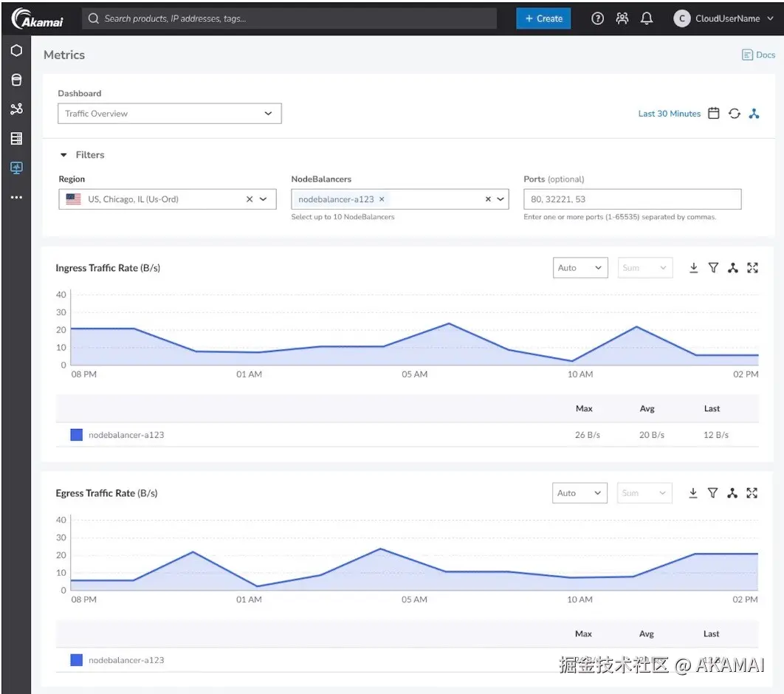
Task: Open the Region dropdown chevron
Action: pos(264,199)
